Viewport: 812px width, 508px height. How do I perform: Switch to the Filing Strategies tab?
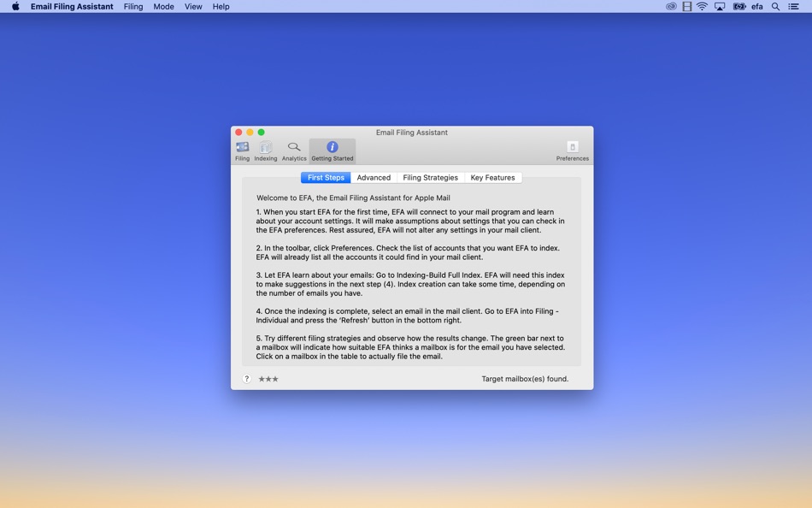coord(430,177)
